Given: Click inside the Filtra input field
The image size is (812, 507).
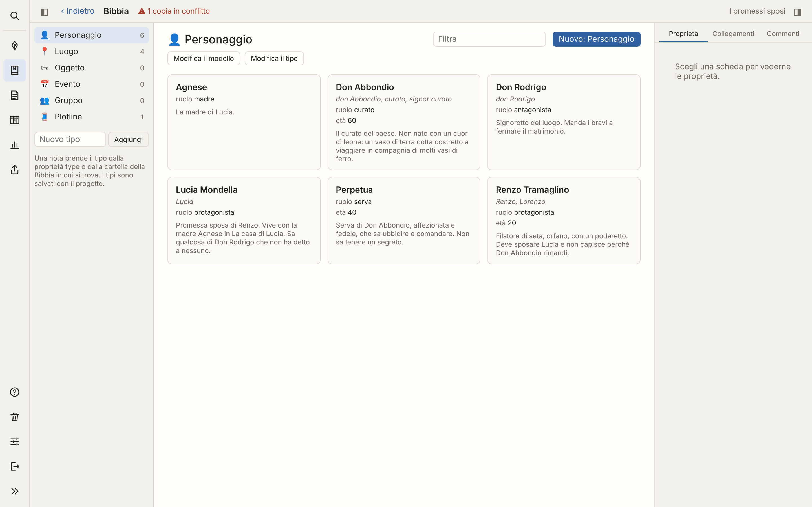Looking at the screenshot, I should click(489, 39).
